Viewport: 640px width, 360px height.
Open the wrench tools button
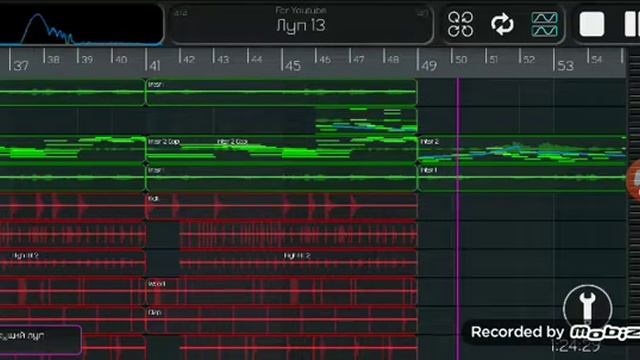(587, 309)
